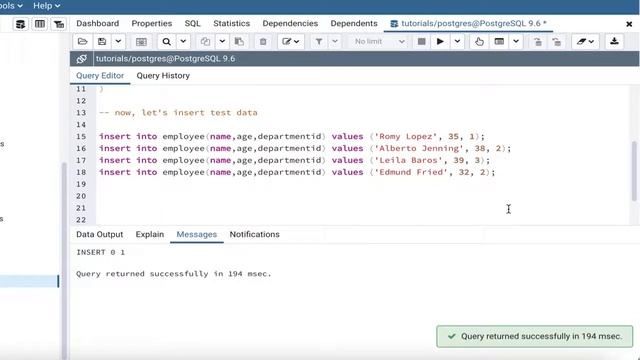Click the comment 'now, let's insert test data'
Image resolution: width=640 pixels, height=360 pixels.
coord(178,113)
